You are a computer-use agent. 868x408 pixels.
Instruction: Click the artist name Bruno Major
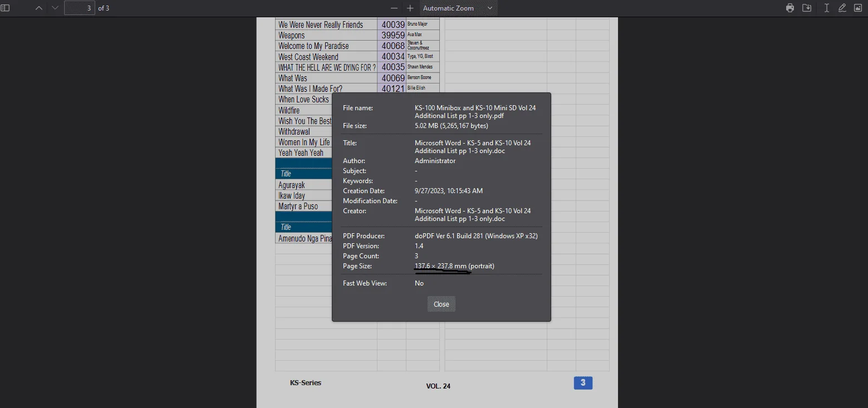click(417, 24)
